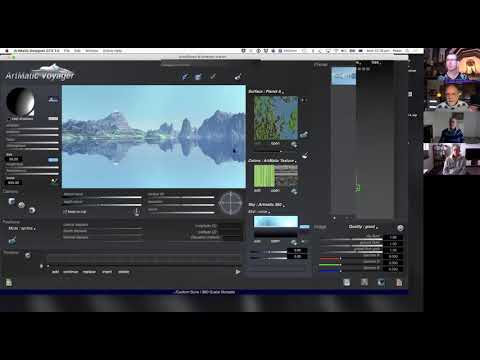This screenshot has width=480, height=360.
Task: Click the blue thumbnail atop the vertical strip
Action: click(344, 76)
